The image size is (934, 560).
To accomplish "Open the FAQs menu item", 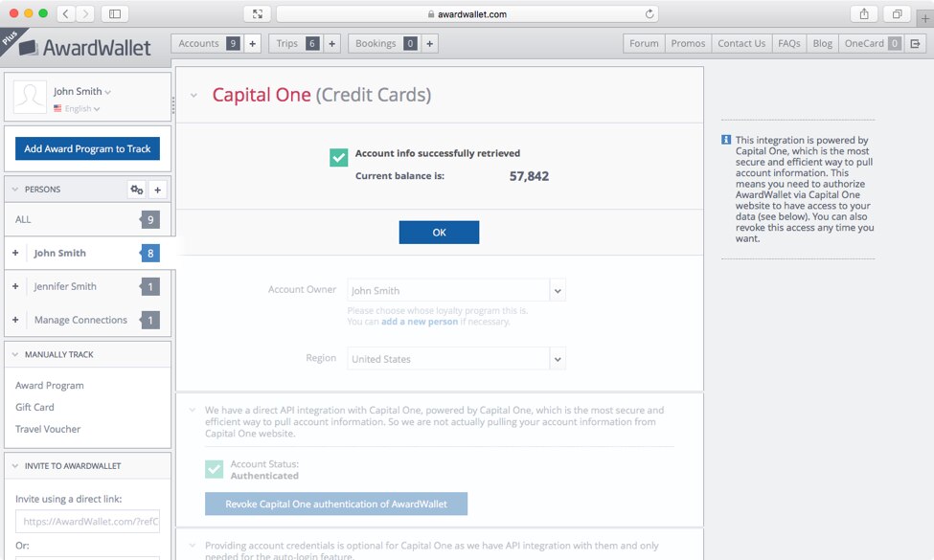I will tap(789, 43).
